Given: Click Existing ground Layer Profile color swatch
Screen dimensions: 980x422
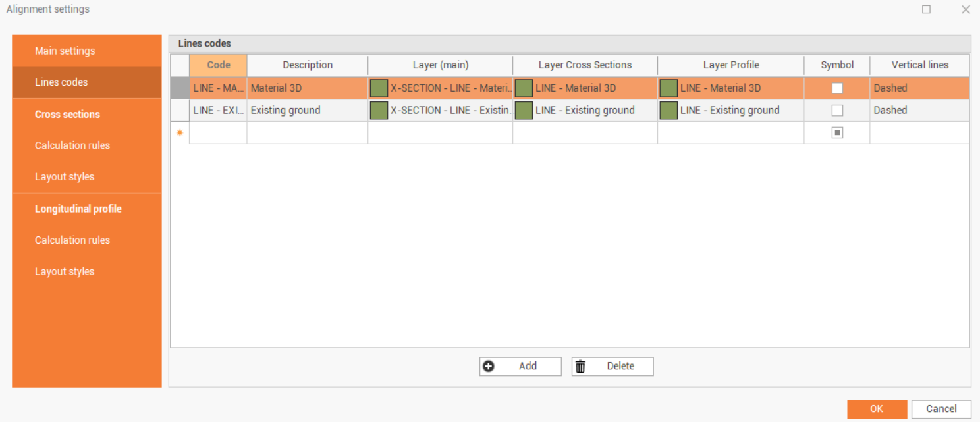Looking at the screenshot, I should (668, 111).
